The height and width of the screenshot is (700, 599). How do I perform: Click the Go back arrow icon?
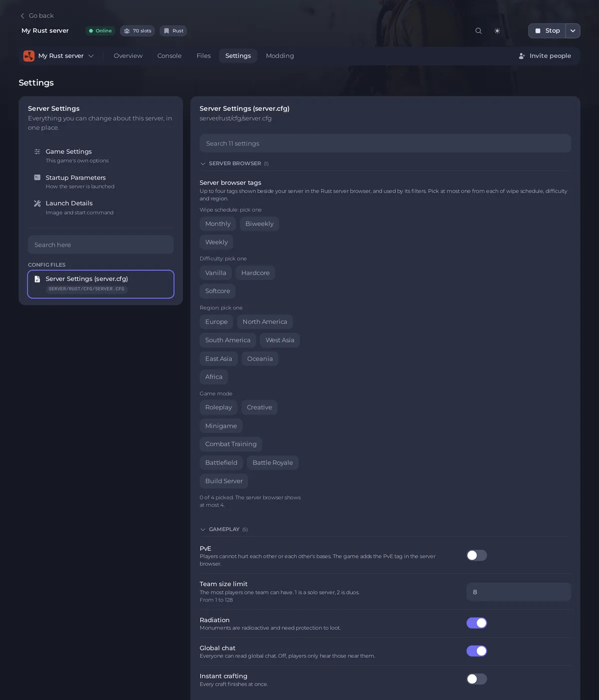[x=22, y=16]
